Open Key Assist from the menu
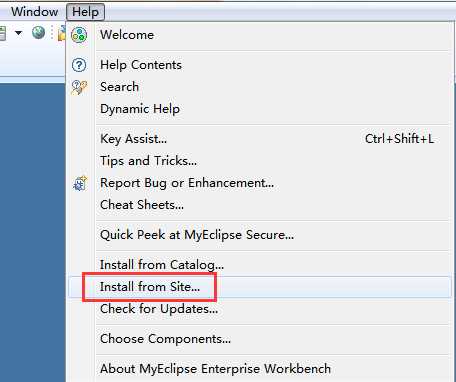This screenshot has width=456, height=382. click(x=260, y=139)
